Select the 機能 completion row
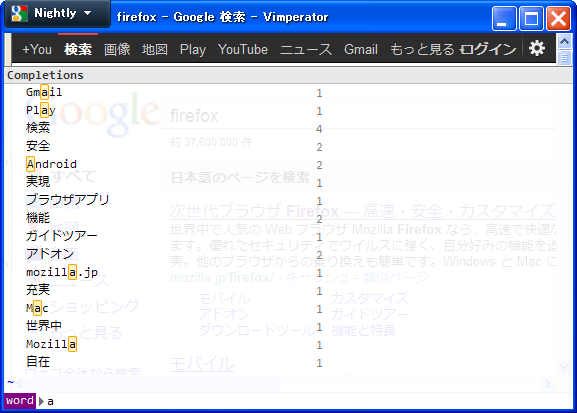Viewport: 577px width, 413px height. (288, 218)
